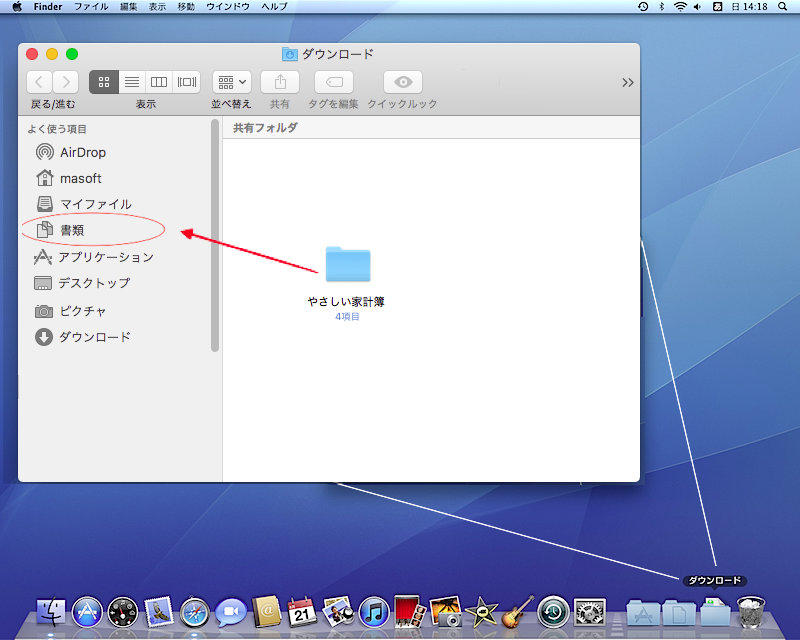Click the Bluetooth menu bar icon
The image size is (800, 640).
point(662,7)
